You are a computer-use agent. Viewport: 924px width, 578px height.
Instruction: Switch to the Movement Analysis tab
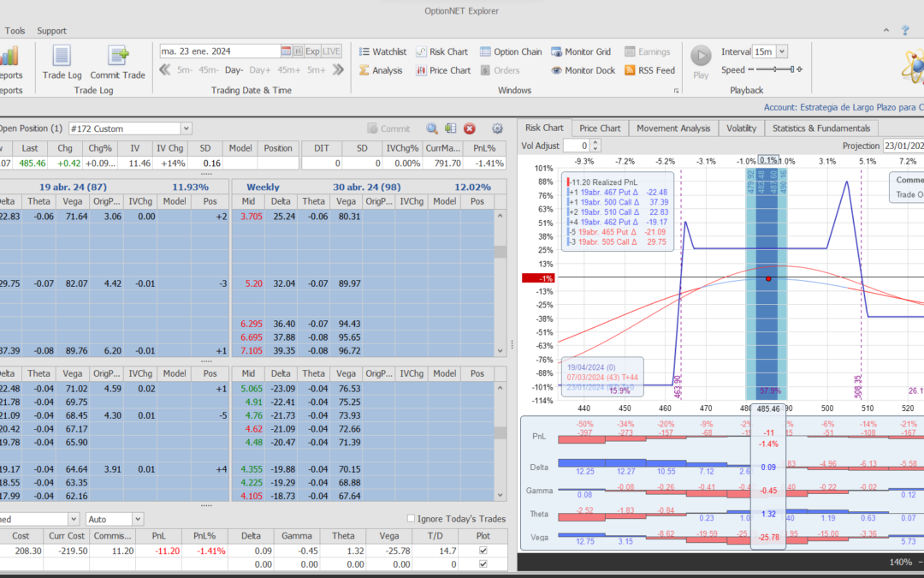673,128
